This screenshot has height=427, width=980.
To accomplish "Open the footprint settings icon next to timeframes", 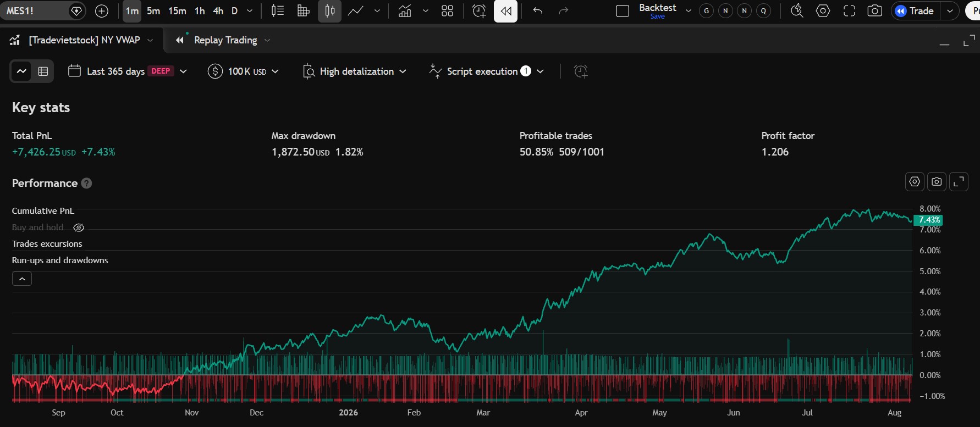I will (x=278, y=11).
